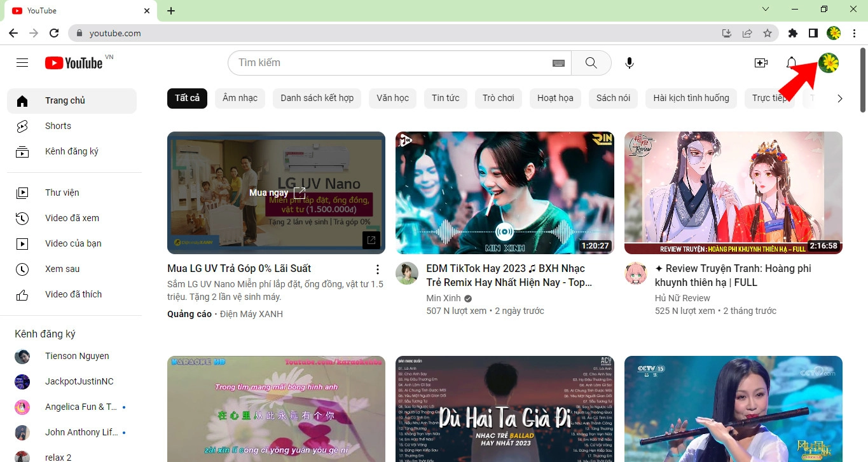The image size is (868, 462).
Task: Select the Âm nhạc category chip
Action: pos(240,98)
